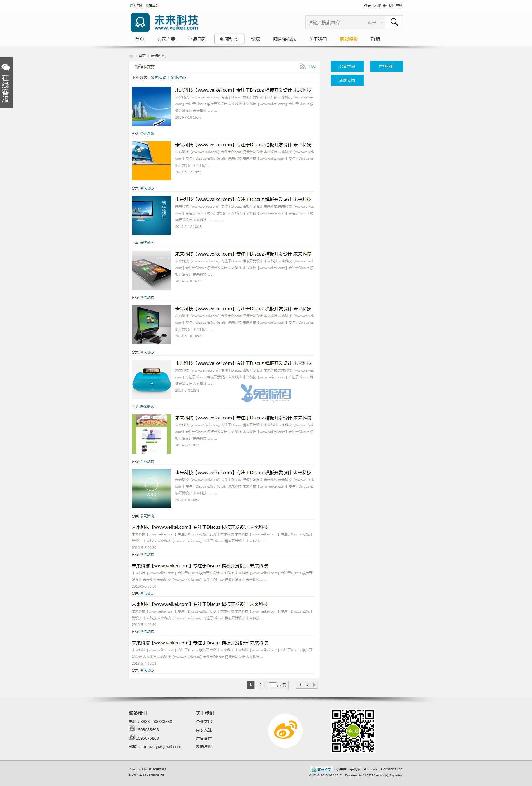
Task: Open the online customer service side tab
Action: point(6,83)
